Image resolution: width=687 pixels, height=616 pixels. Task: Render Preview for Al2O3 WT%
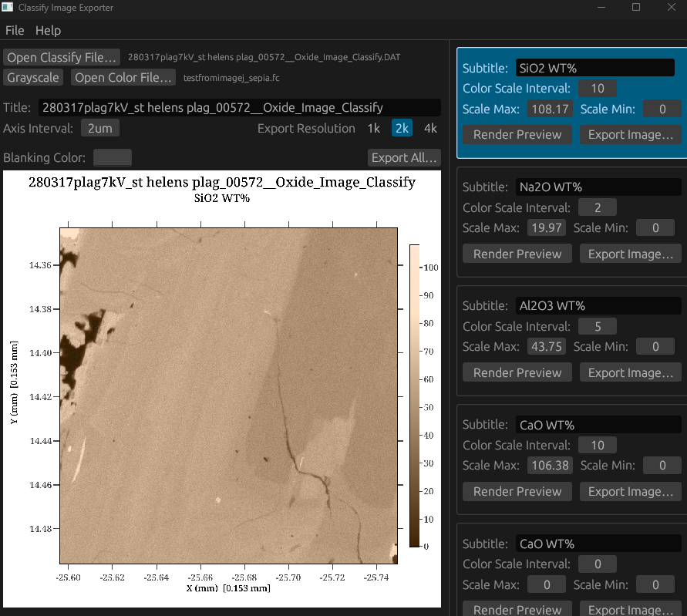point(517,372)
